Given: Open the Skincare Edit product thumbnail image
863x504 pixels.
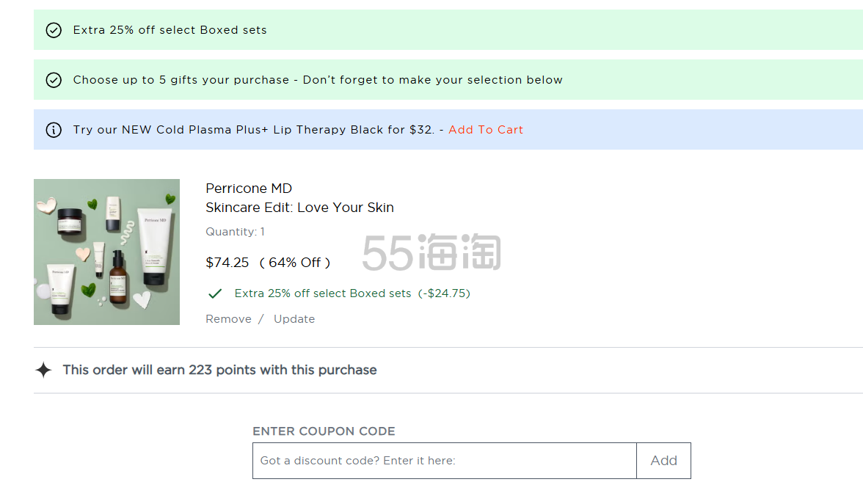Looking at the screenshot, I should pyautogui.click(x=107, y=252).
